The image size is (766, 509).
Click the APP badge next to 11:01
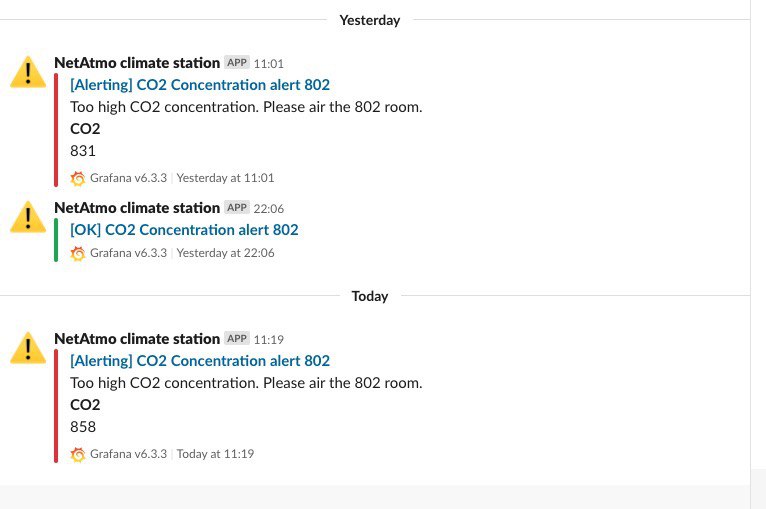click(x=237, y=63)
